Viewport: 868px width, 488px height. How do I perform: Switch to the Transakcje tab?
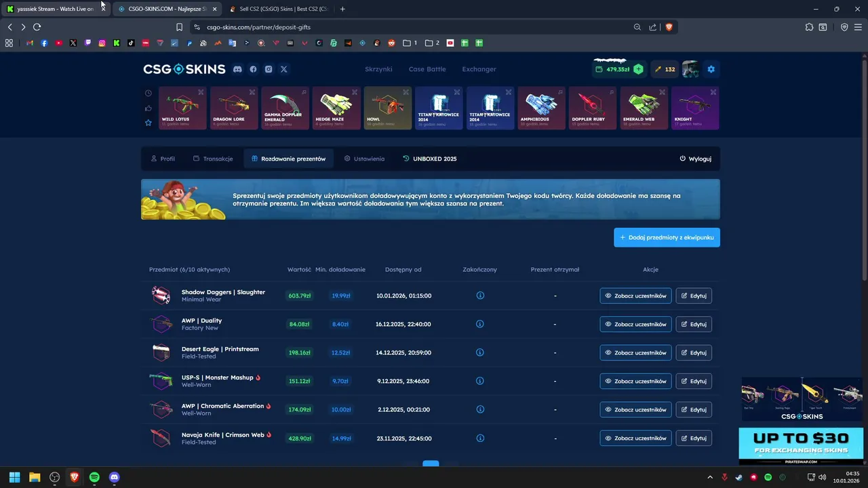(213, 159)
